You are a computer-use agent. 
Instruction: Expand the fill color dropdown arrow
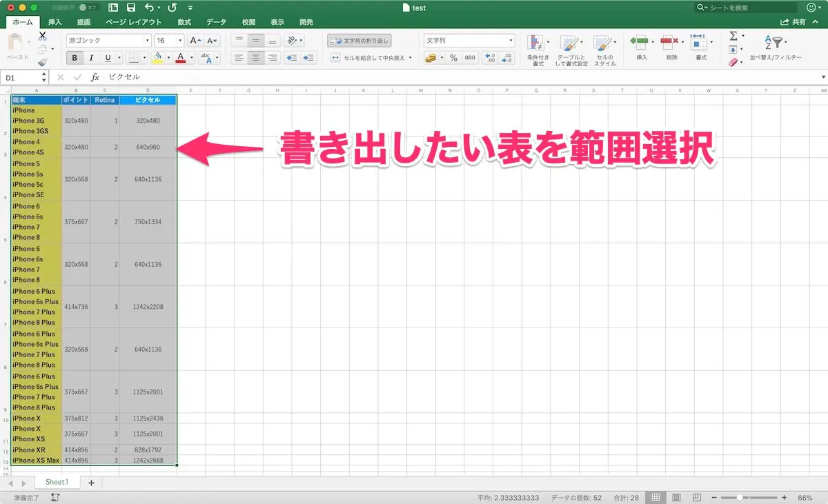click(x=168, y=58)
